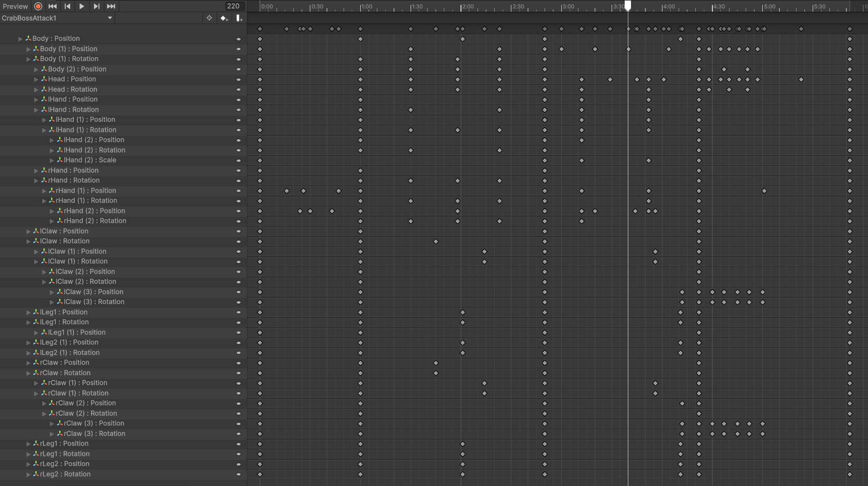
Task: Click the frame number field showing 220
Action: point(233,6)
